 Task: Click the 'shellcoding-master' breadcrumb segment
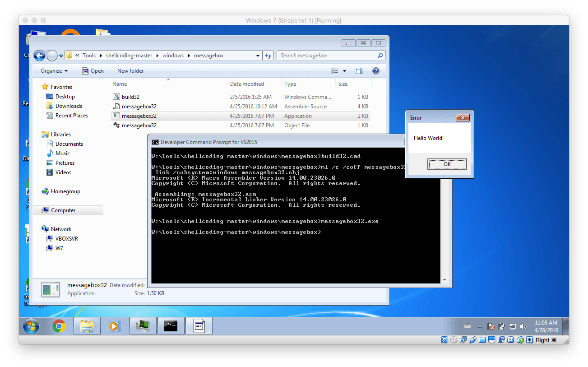[129, 56]
